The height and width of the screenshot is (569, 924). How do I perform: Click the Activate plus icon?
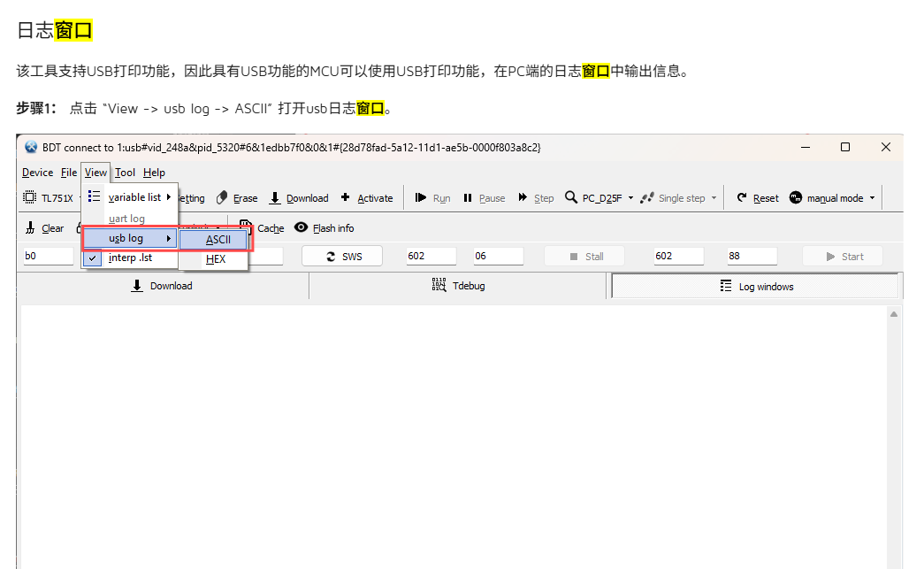click(345, 198)
